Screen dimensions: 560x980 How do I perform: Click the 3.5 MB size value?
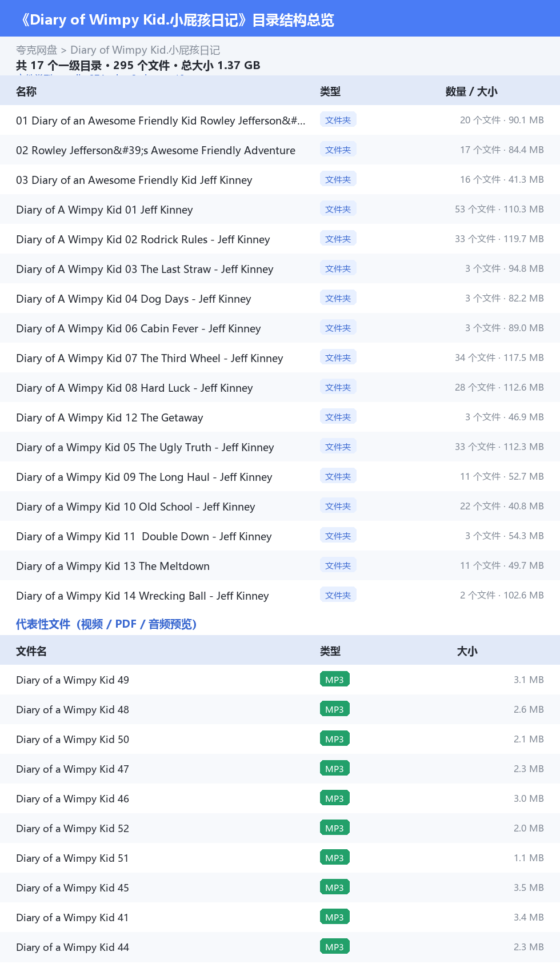[x=529, y=887]
